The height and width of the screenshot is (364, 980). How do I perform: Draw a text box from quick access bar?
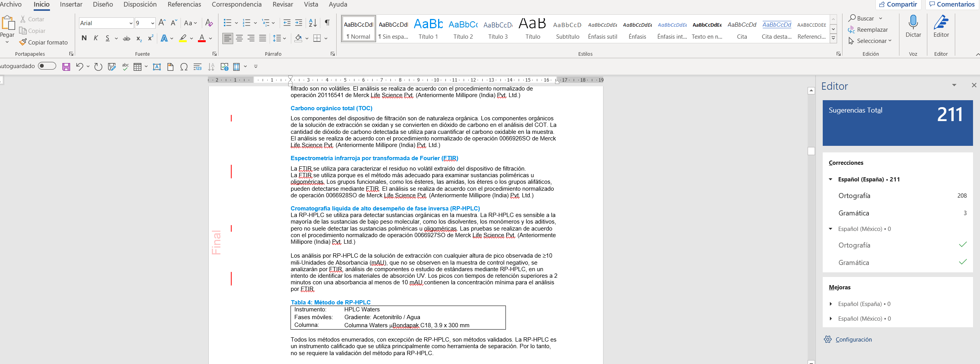coord(157,67)
